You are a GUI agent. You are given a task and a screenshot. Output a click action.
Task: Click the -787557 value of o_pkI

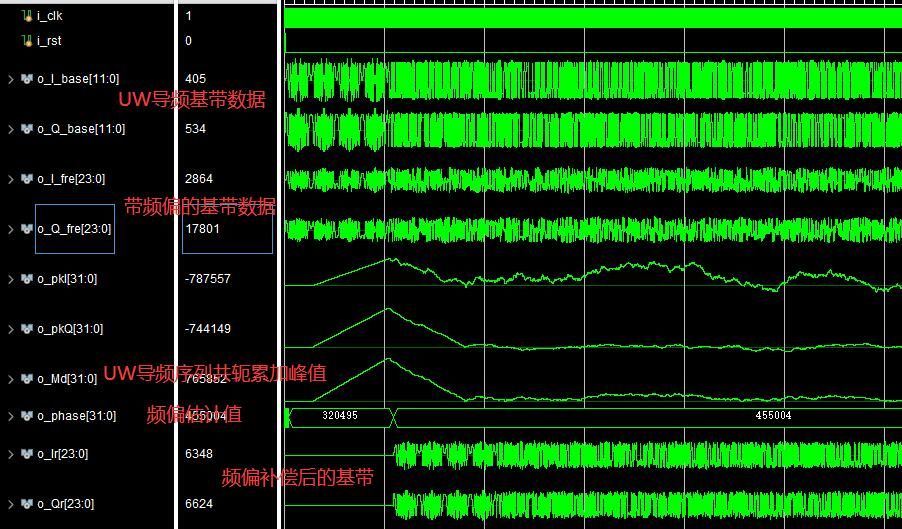208,279
